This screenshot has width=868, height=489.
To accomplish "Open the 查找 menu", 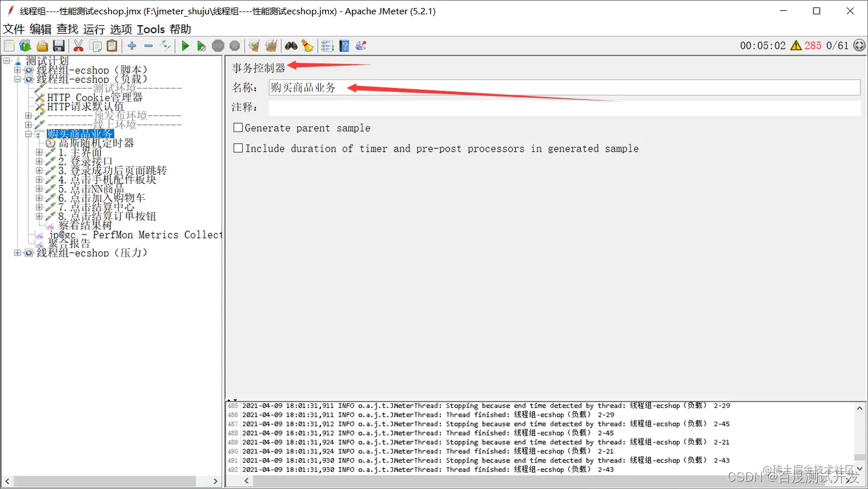I will (x=67, y=29).
